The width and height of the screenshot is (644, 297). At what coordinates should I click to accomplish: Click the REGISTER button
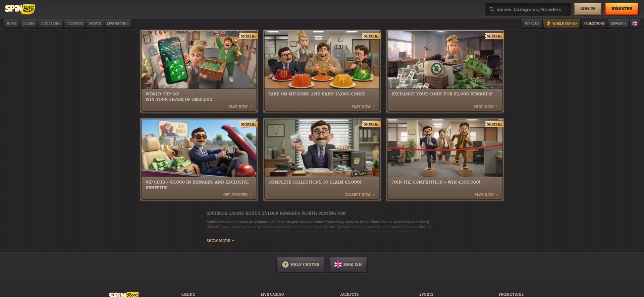[x=622, y=9]
